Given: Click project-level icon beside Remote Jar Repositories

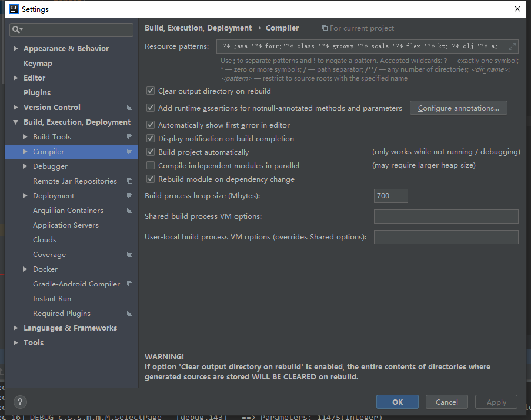Looking at the screenshot, I should coord(129,181).
